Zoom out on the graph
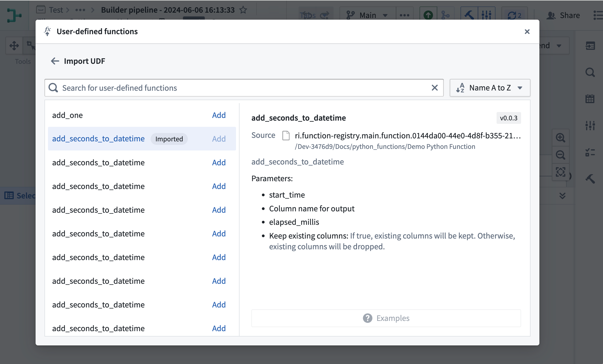This screenshot has height=364, width=603. pyautogui.click(x=560, y=155)
